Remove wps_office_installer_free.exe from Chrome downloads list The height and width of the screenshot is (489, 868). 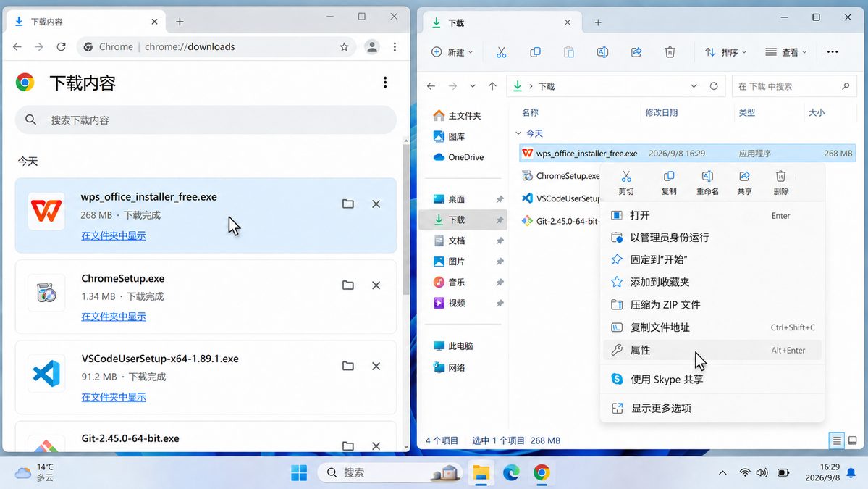376,204
